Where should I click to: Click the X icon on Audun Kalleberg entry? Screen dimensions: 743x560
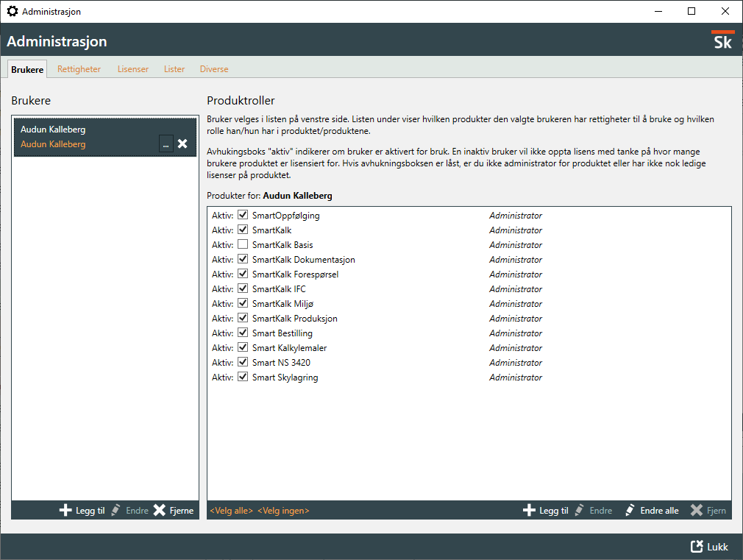click(x=182, y=144)
